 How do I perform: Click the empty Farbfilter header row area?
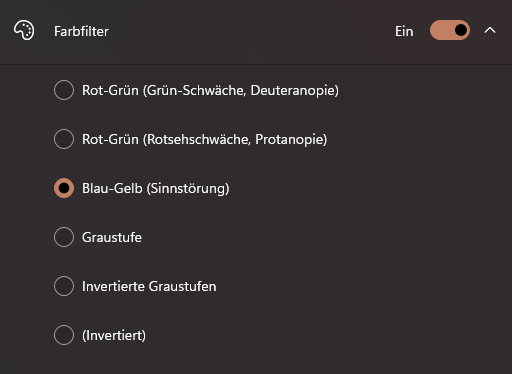click(250, 31)
